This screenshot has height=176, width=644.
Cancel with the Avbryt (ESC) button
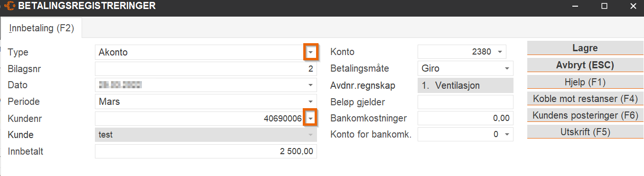585,65
